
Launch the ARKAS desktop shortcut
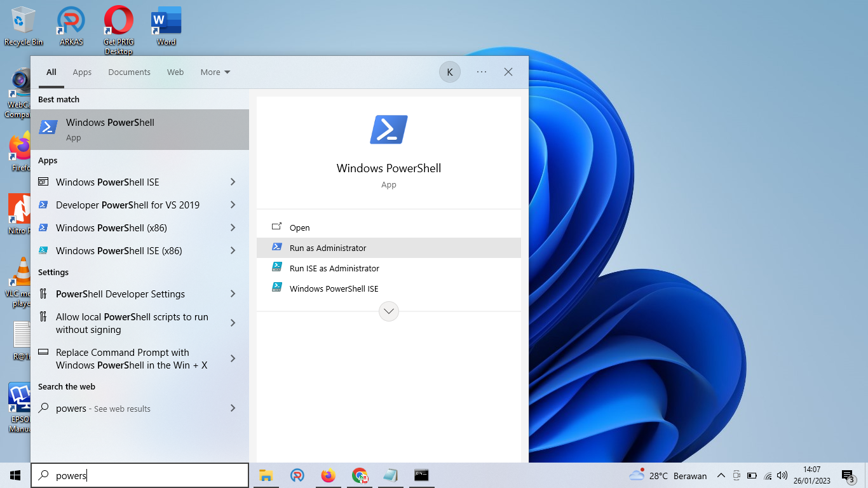point(71,25)
